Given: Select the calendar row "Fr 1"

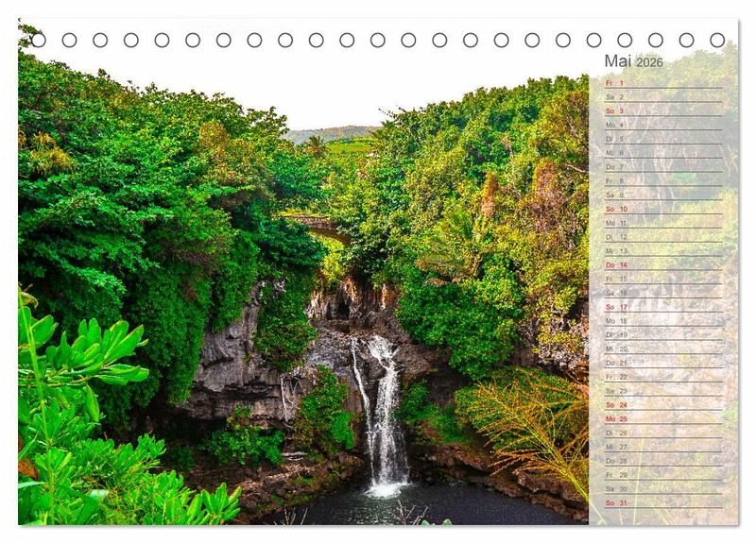Looking at the screenshot, I should [x=663, y=83].
